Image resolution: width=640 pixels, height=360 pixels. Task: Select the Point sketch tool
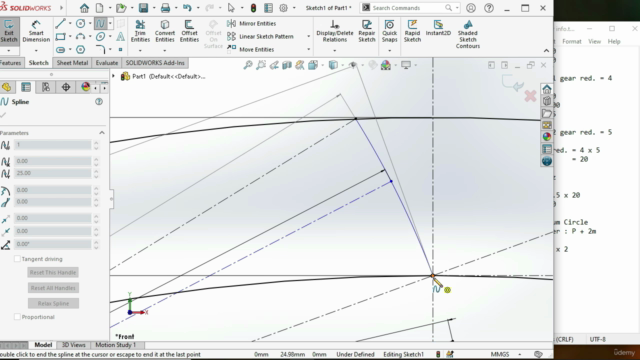point(120,50)
